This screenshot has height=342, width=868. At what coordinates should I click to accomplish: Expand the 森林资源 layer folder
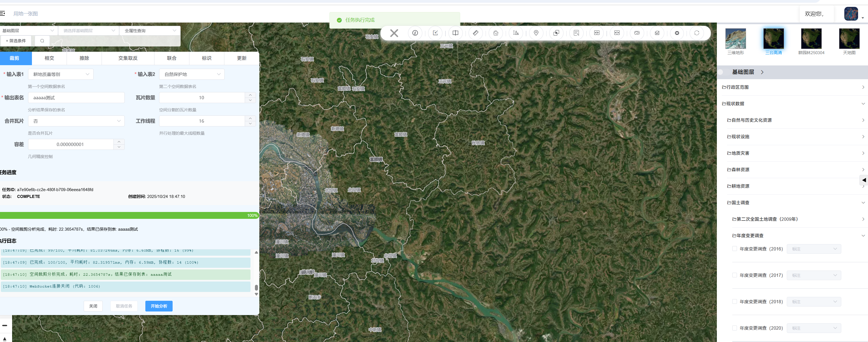tap(740, 170)
